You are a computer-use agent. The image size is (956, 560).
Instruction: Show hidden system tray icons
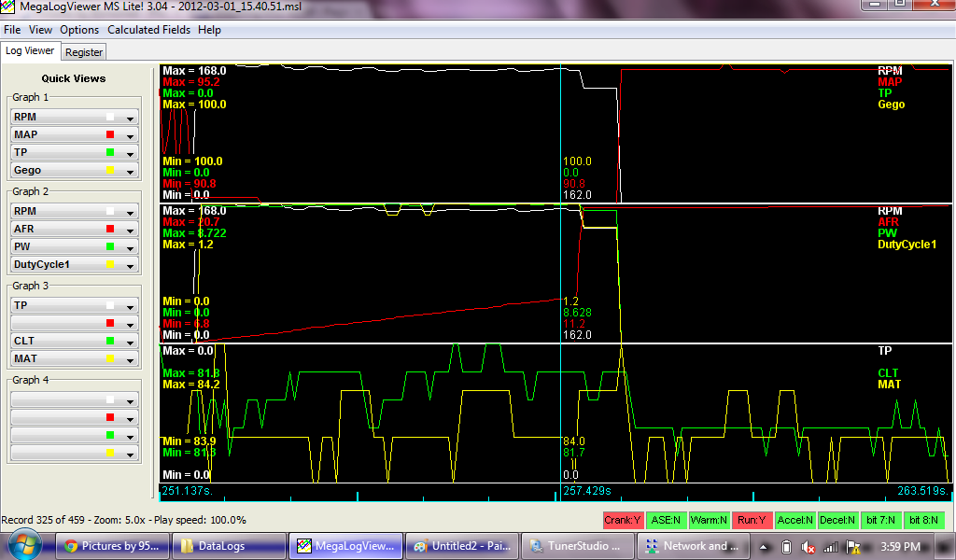[x=764, y=547]
